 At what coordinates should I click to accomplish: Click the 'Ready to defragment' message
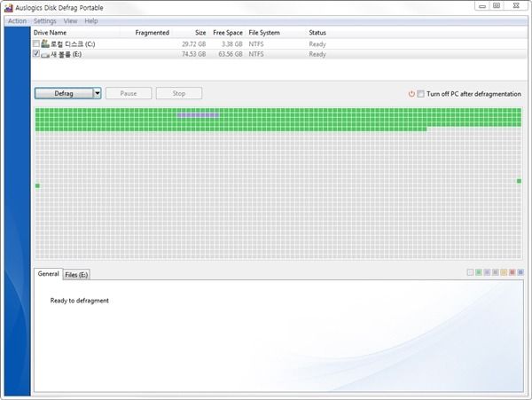pos(80,301)
